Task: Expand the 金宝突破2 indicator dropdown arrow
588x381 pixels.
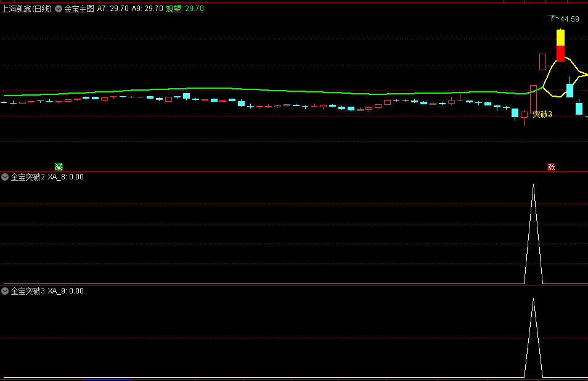Action: coord(5,177)
